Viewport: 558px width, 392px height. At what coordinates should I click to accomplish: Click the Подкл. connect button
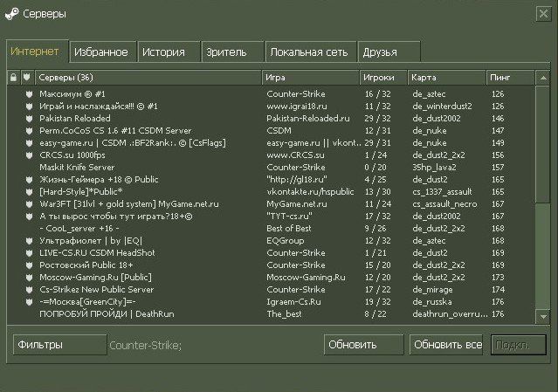coord(518,345)
